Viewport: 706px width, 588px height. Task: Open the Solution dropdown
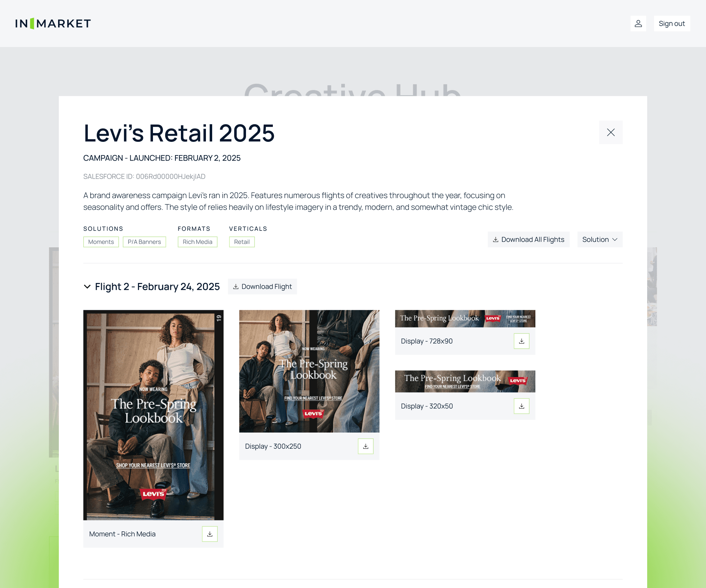599,240
